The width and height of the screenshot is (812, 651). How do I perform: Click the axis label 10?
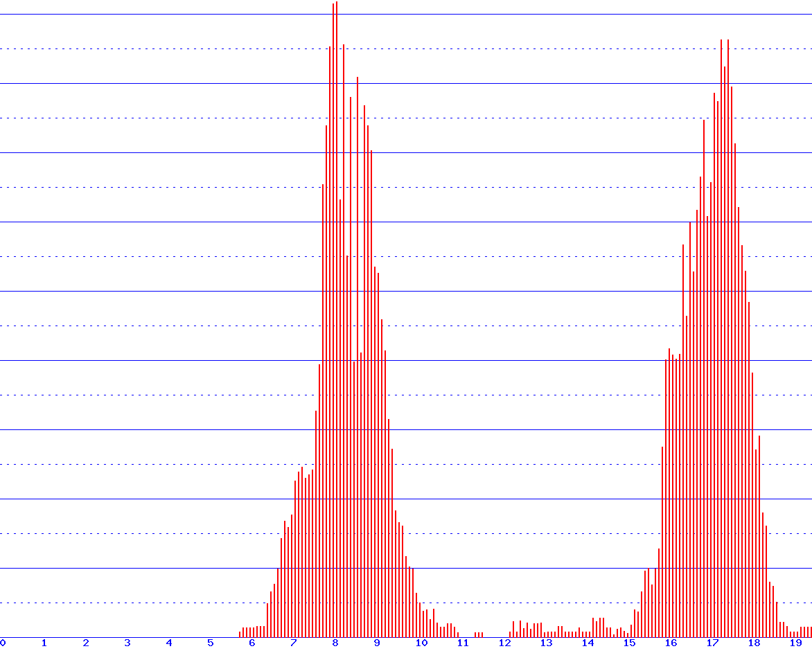tap(421, 643)
